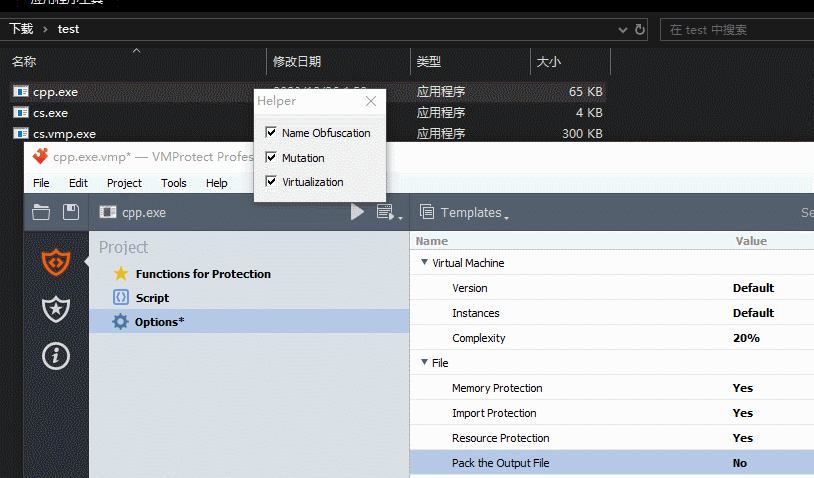Open the Edit menu
The width and height of the screenshot is (814, 478).
click(x=78, y=183)
